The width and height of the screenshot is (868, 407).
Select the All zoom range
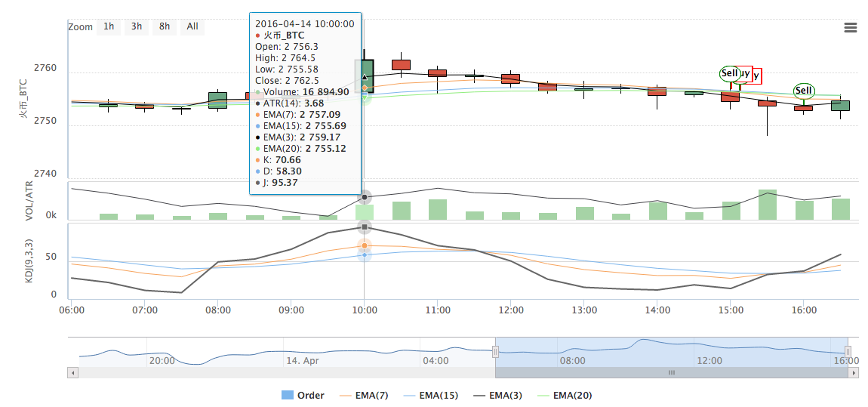pos(192,26)
